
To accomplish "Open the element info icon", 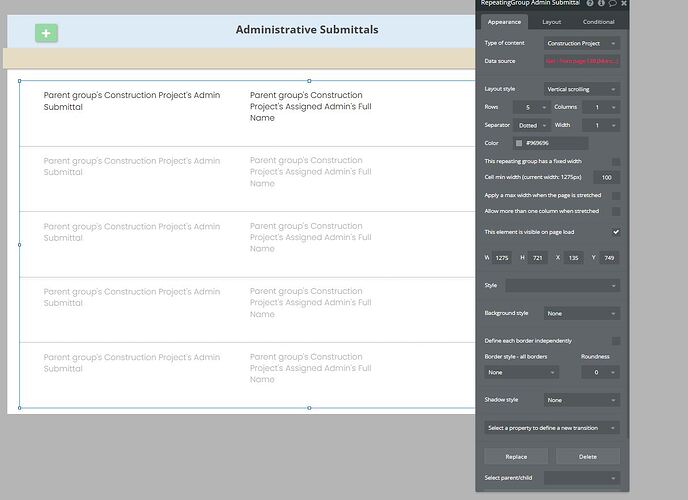I will 601,3.
